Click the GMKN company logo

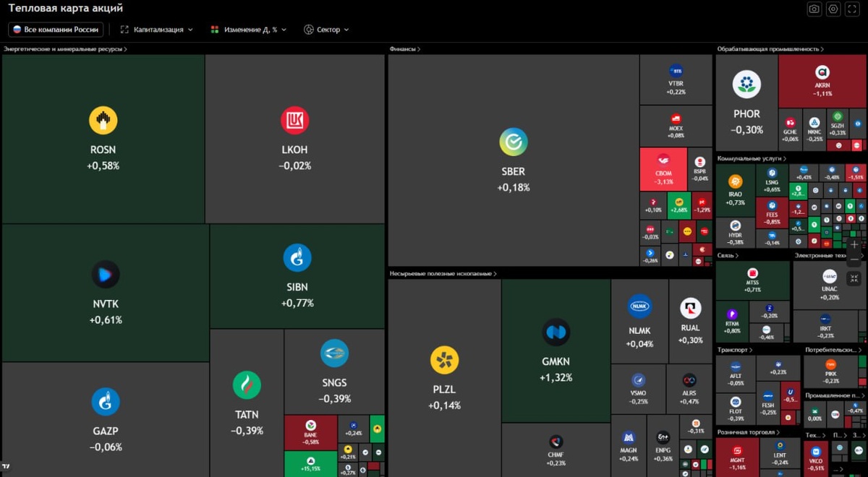pyautogui.click(x=556, y=332)
